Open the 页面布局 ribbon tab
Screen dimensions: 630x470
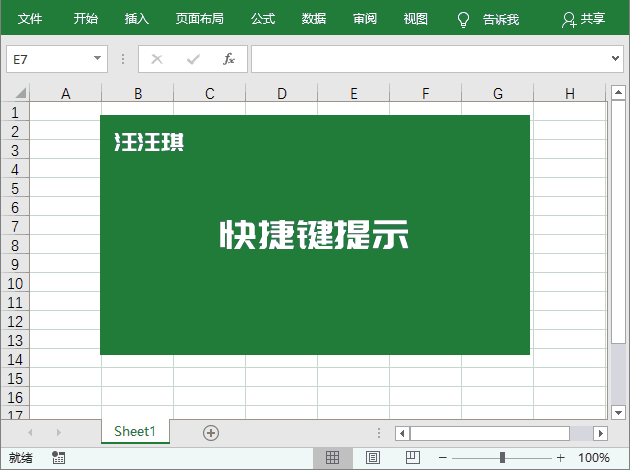(x=200, y=18)
